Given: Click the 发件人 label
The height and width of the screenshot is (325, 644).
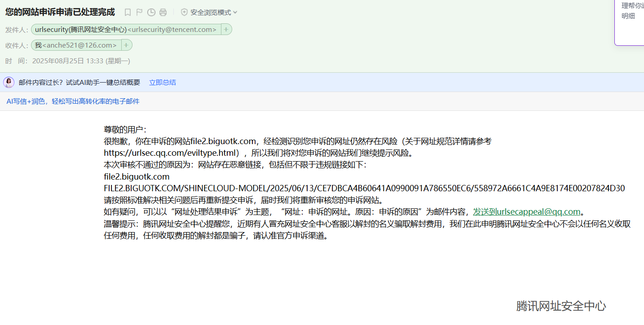Looking at the screenshot, I should tap(17, 30).
